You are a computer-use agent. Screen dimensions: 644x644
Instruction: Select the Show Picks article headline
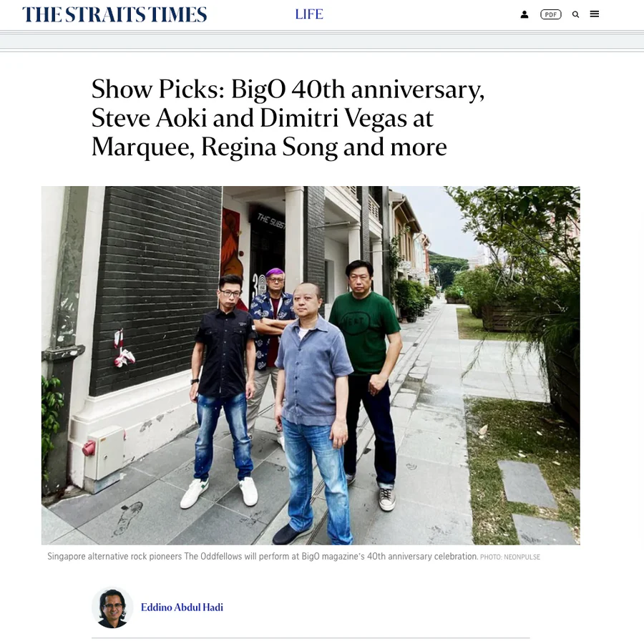[x=288, y=118]
